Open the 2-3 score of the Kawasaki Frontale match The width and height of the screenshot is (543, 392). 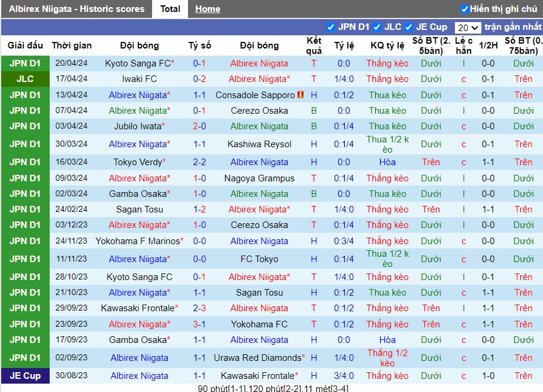[x=199, y=308]
